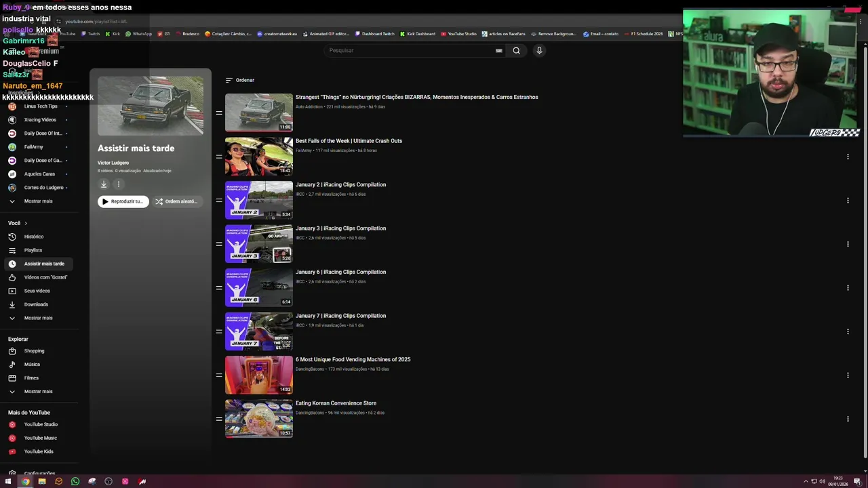Open WhatsApp app in taskbar
Screen dimensions: 868x488
(75, 481)
